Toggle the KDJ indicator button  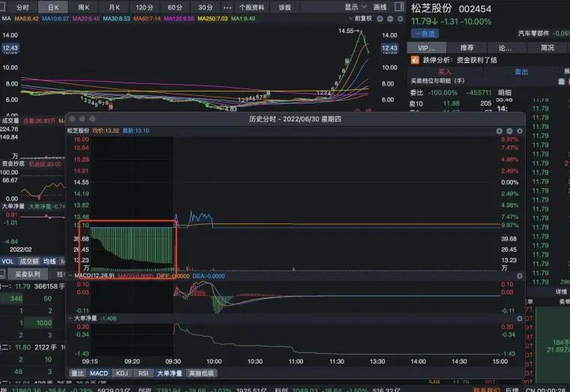pos(121,373)
